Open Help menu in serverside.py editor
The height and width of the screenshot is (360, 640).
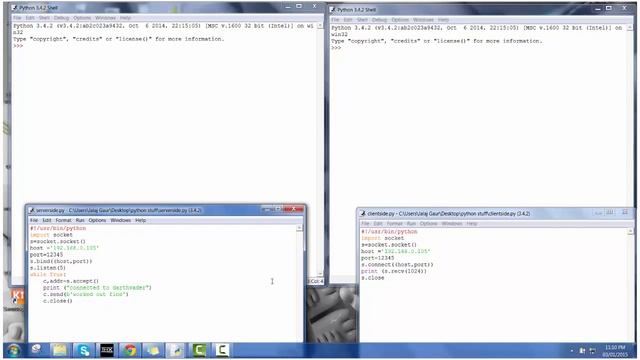140,220
